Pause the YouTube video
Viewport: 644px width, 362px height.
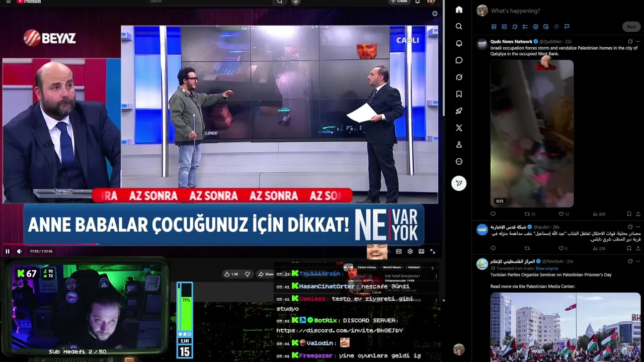click(8, 251)
